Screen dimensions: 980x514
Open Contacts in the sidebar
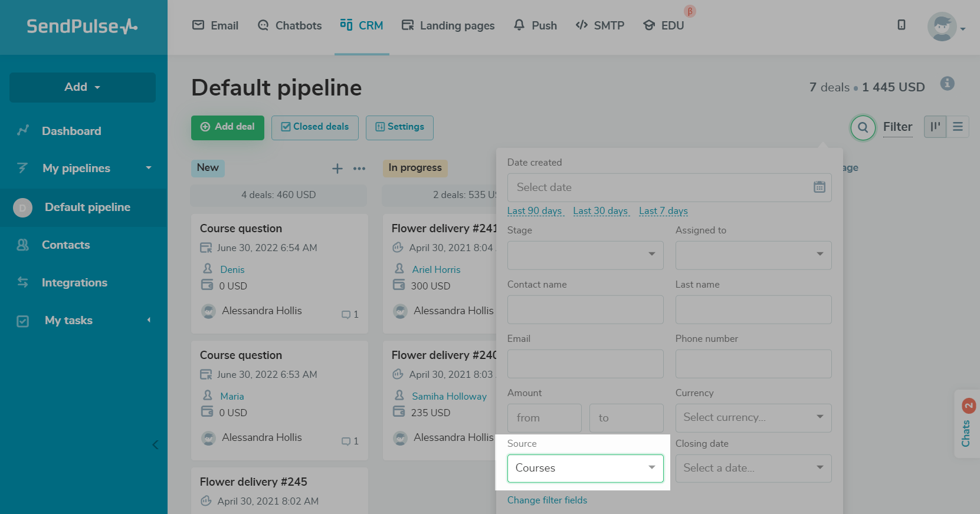(65, 245)
